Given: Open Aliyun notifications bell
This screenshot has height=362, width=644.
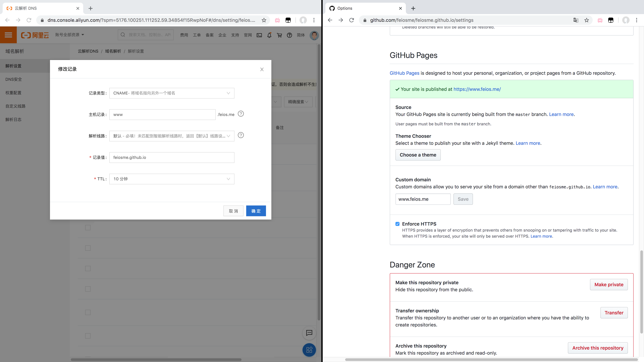Looking at the screenshot, I should [269, 35].
